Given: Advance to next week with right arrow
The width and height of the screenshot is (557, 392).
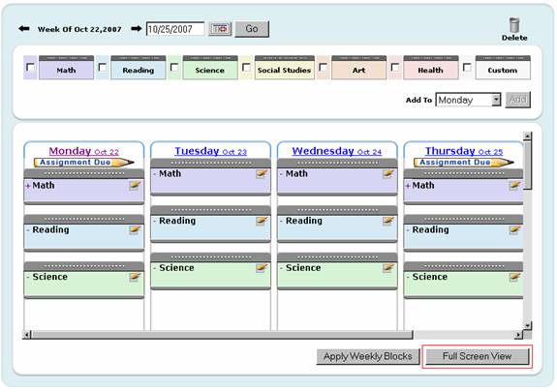Looking at the screenshot, I should pyautogui.click(x=136, y=28).
